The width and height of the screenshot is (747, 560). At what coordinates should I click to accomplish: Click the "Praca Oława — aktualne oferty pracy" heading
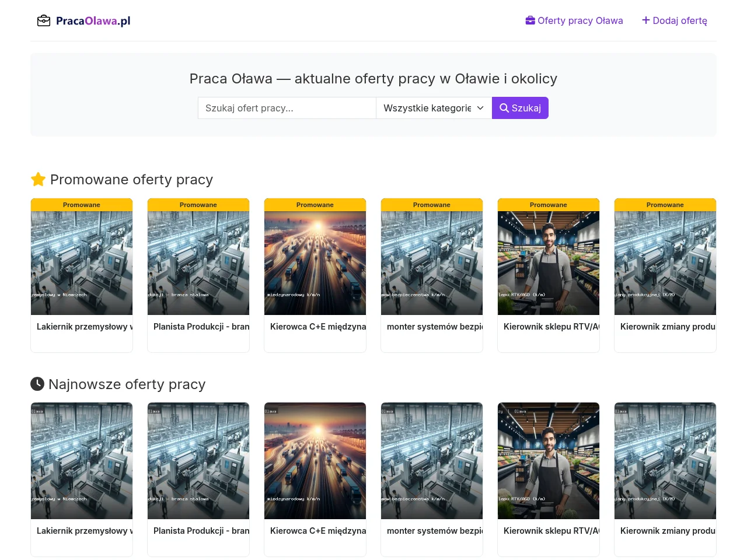click(x=373, y=79)
